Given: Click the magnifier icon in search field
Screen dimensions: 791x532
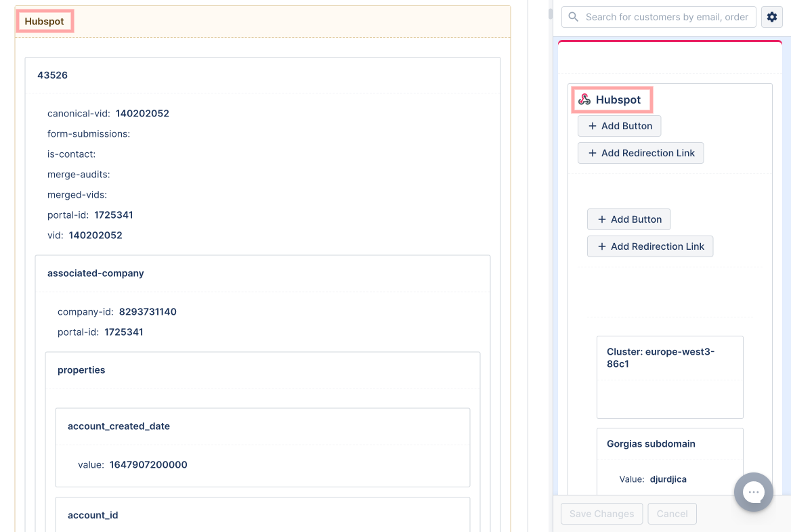Looking at the screenshot, I should (573, 17).
